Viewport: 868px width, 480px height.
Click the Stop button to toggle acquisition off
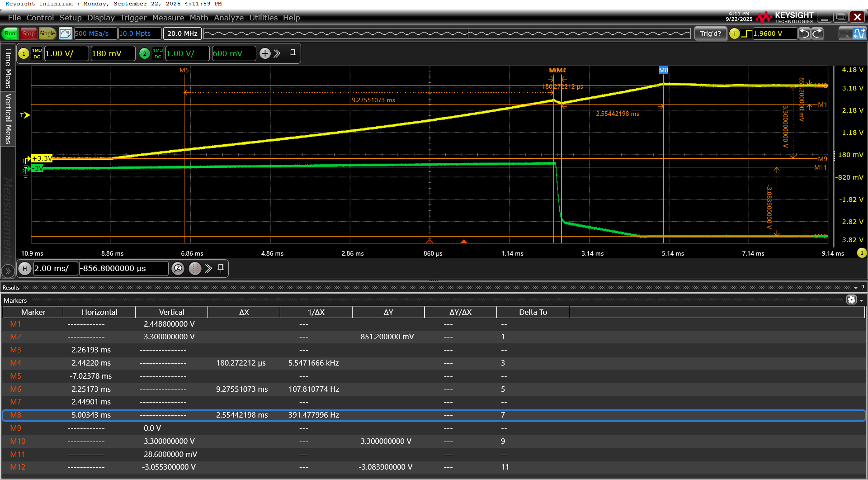pyautogui.click(x=28, y=33)
